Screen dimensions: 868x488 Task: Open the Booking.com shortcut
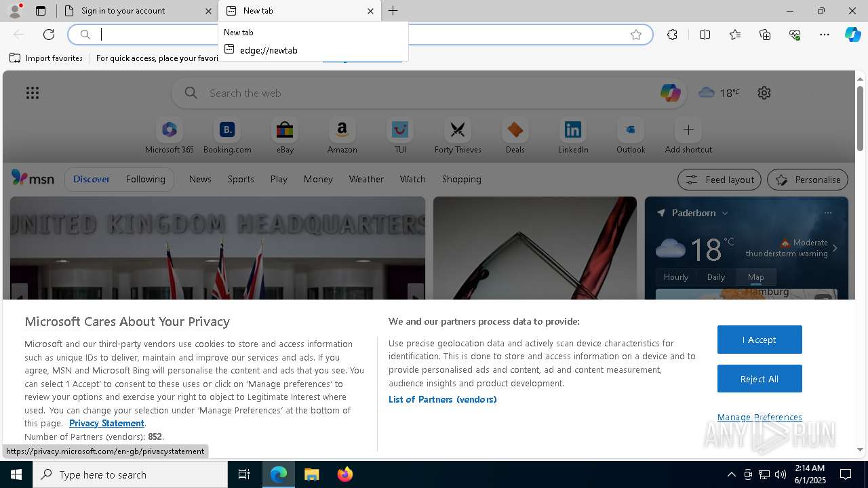227,136
